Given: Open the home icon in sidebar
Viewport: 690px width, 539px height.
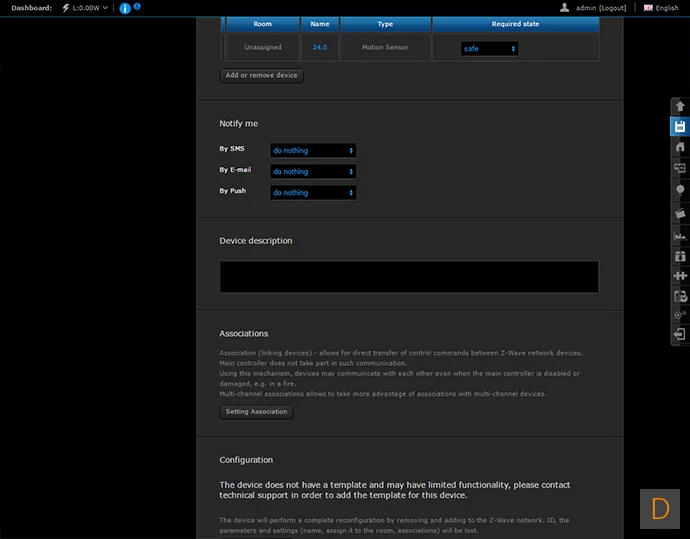Looking at the screenshot, I should coord(680,147).
